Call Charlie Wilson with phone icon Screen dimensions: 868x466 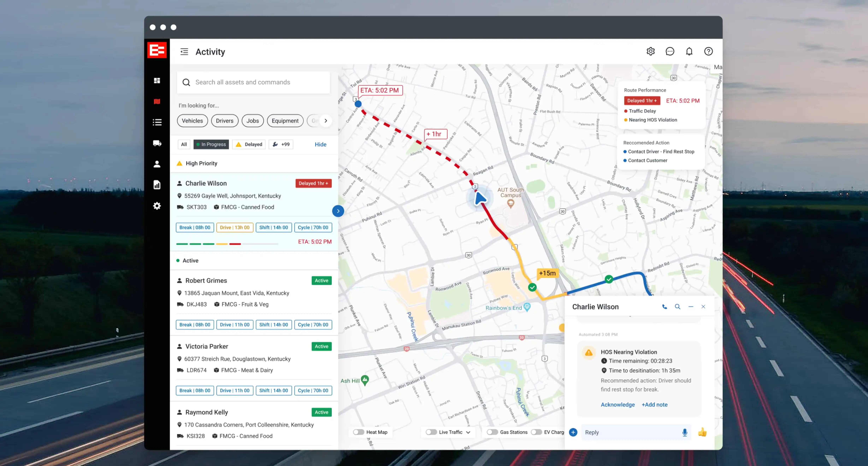point(665,306)
